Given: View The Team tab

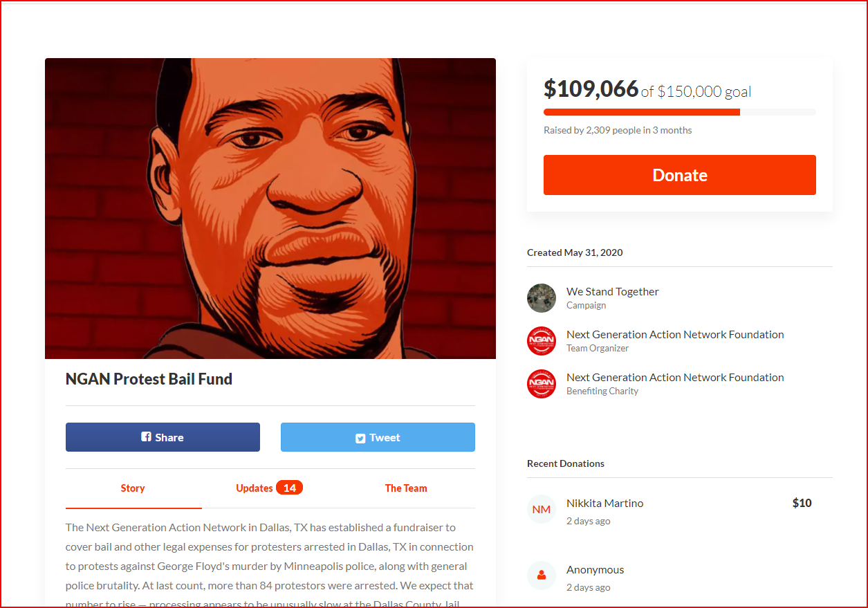Looking at the screenshot, I should [406, 488].
